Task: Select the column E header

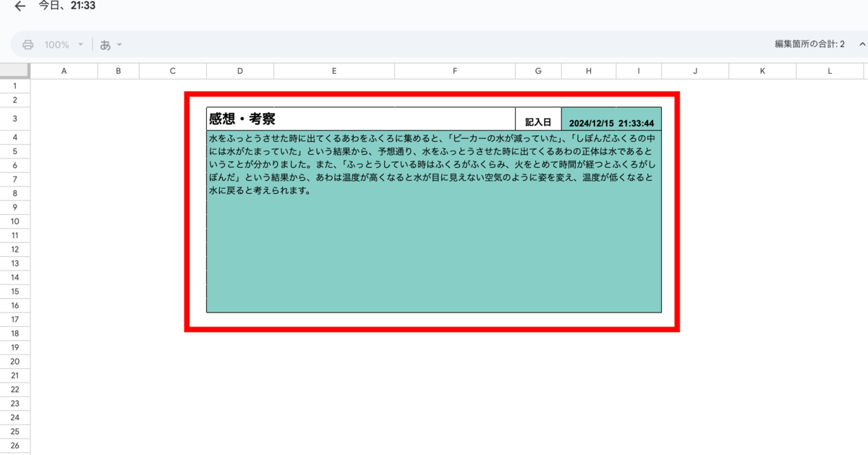Action: (334, 71)
